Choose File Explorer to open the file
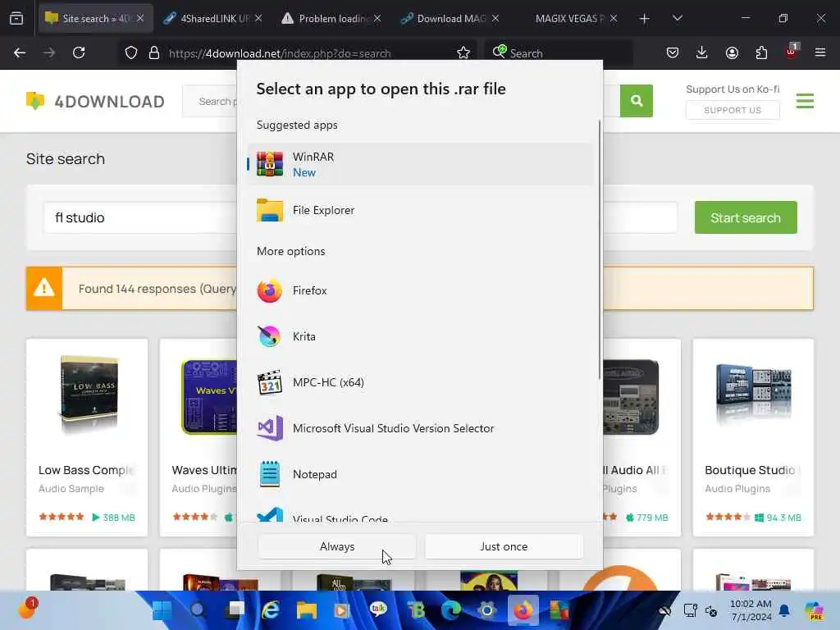840x630 pixels. pos(420,210)
